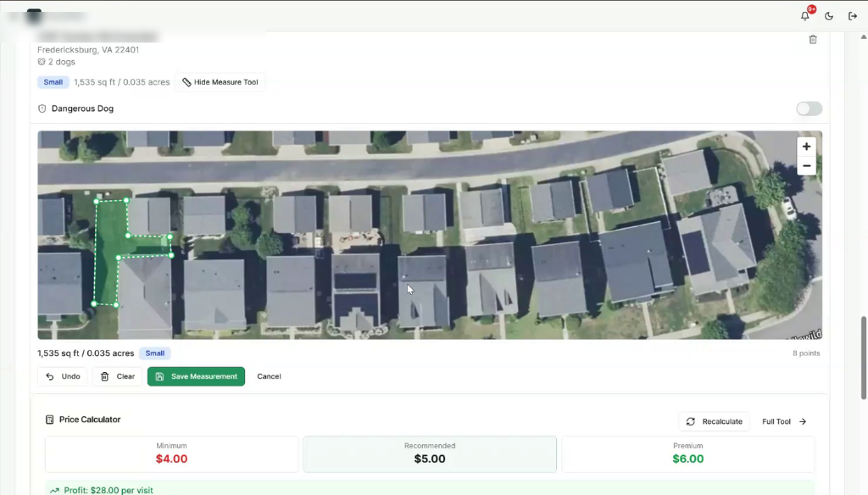Zoom out on the map

pos(806,166)
